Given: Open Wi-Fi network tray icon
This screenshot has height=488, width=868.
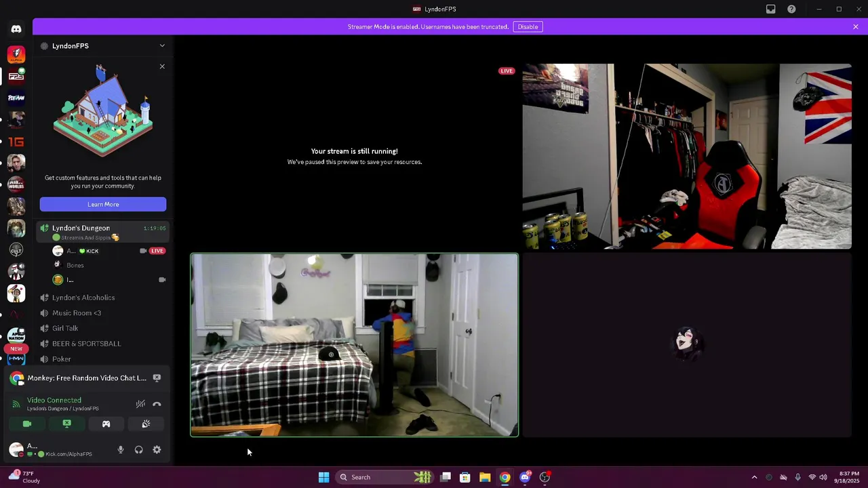Looking at the screenshot, I should [x=812, y=477].
